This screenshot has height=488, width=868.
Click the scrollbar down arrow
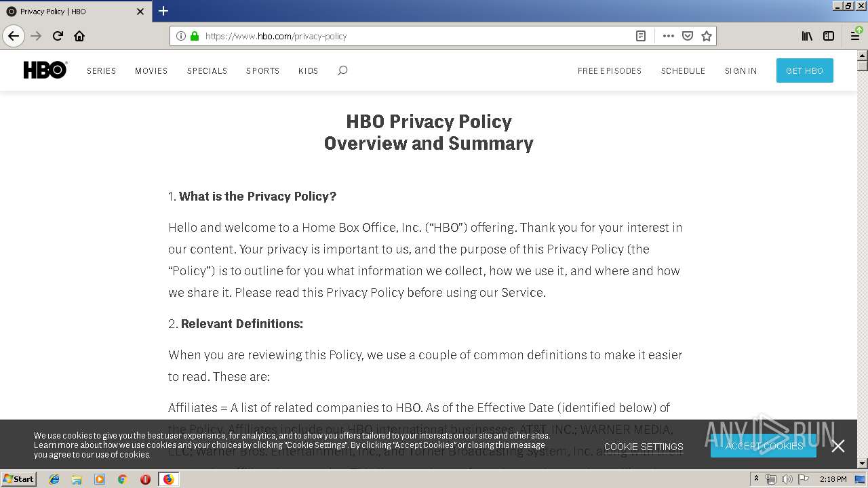863,464
